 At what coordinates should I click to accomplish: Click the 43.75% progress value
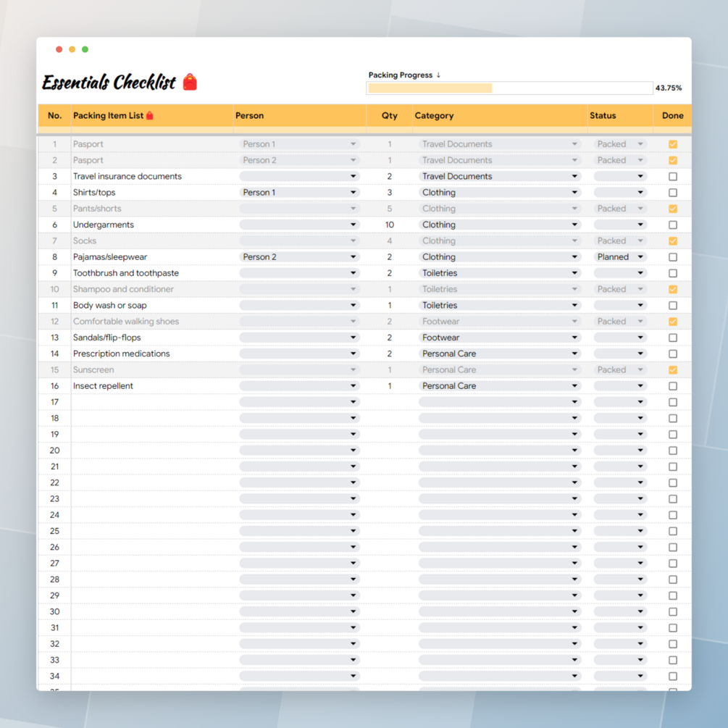point(669,88)
